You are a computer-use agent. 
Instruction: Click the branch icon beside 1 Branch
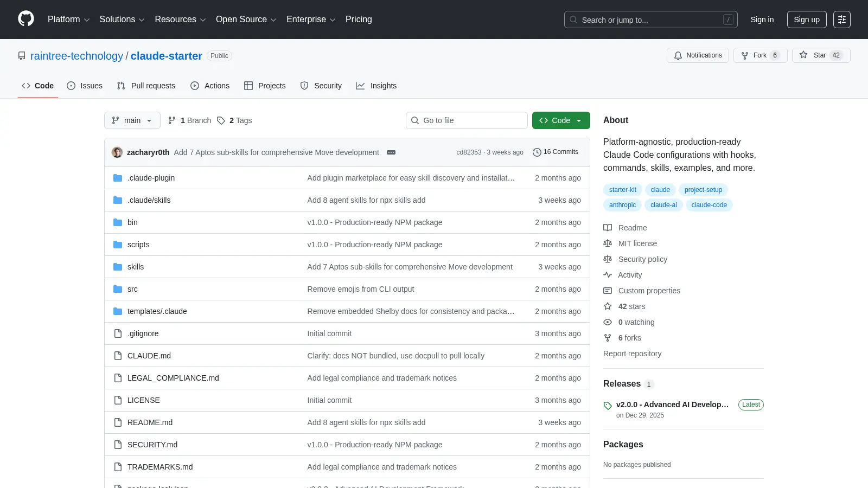point(172,120)
